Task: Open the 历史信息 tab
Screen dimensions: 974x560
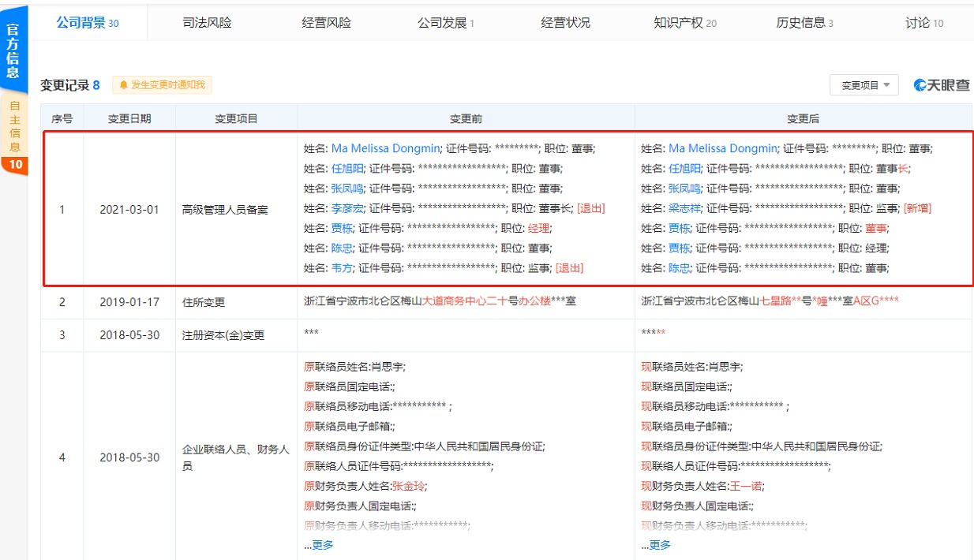Action: point(804,23)
